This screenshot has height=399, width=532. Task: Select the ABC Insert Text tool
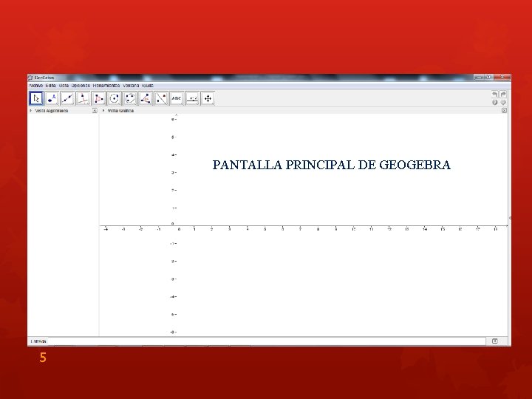[x=177, y=98]
